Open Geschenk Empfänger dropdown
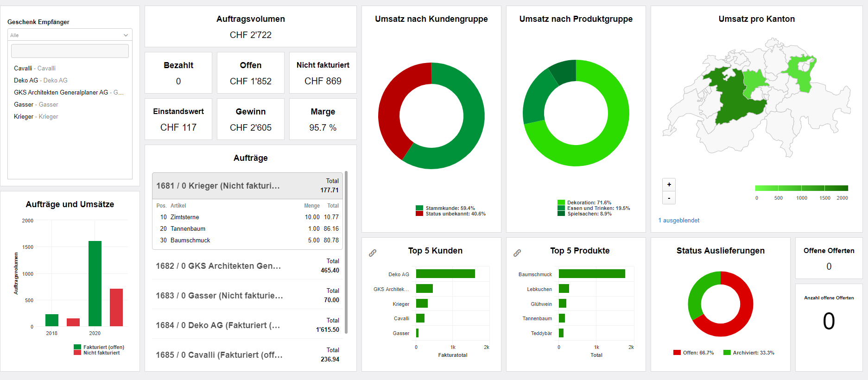 (x=70, y=35)
